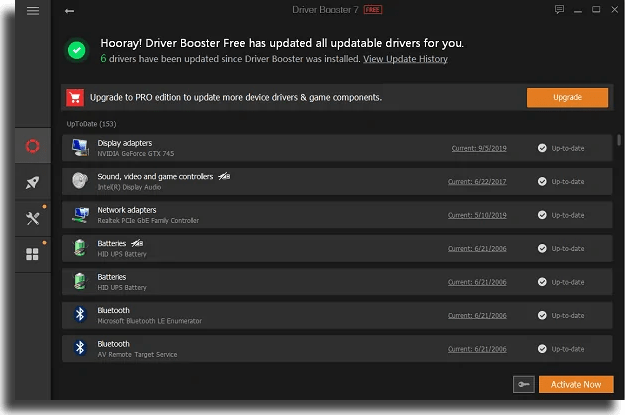Go back with the arrow icon
This screenshot has height=415, width=625.
point(69,11)
